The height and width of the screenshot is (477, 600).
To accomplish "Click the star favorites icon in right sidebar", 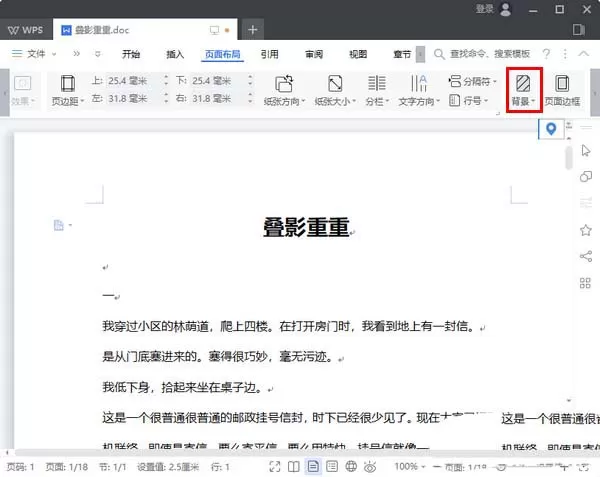I will click(x=585, y=230).
